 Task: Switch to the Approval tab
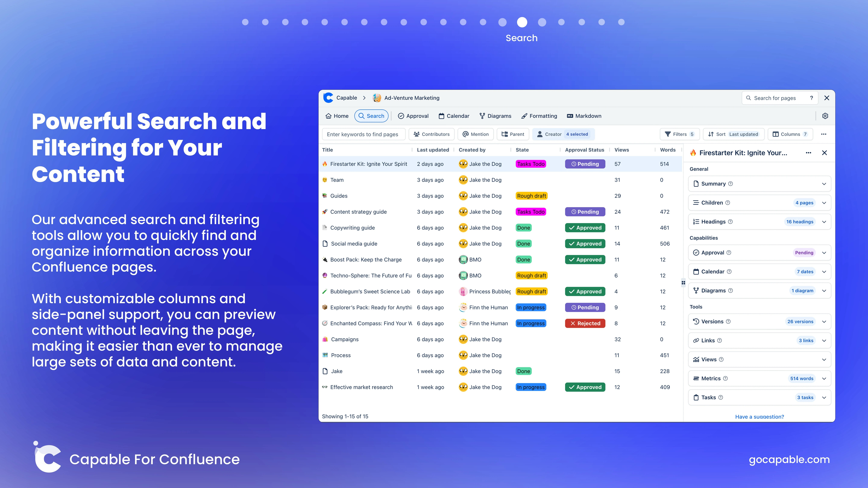point(414,116)
